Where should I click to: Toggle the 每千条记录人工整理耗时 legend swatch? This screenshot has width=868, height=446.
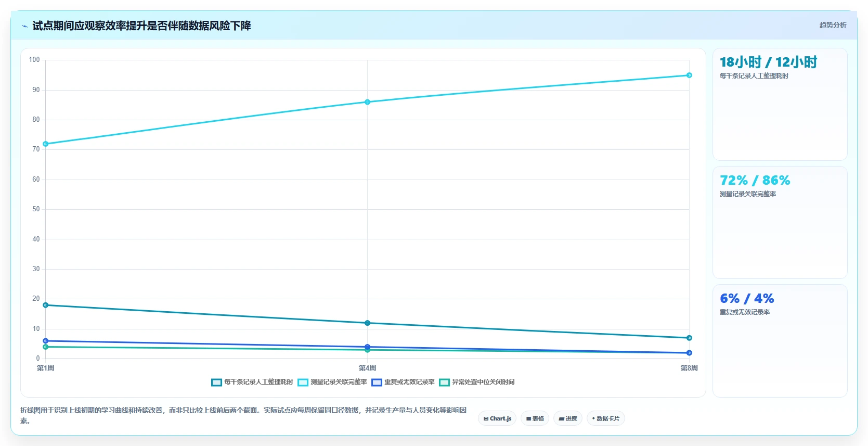click(x=216, y=383)
